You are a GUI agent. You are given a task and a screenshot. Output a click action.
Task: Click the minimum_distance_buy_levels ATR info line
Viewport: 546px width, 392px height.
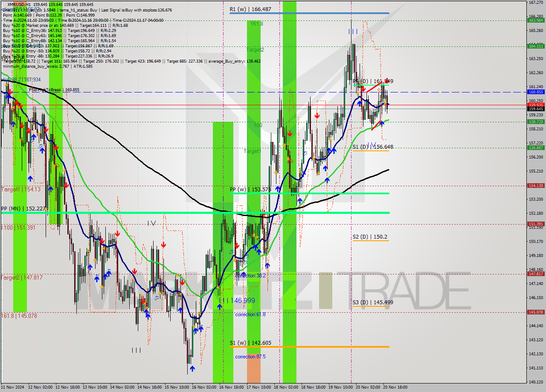(x=47, y=66)
